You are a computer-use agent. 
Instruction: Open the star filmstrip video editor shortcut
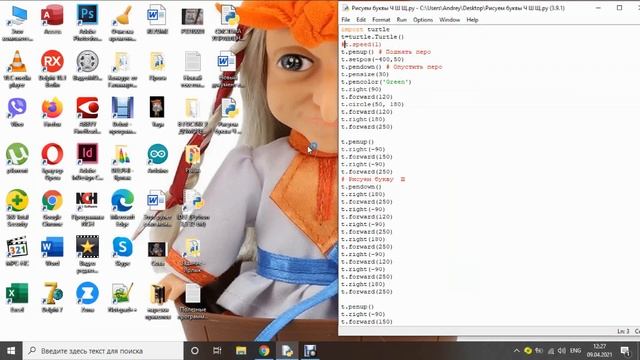click(87, 255)
